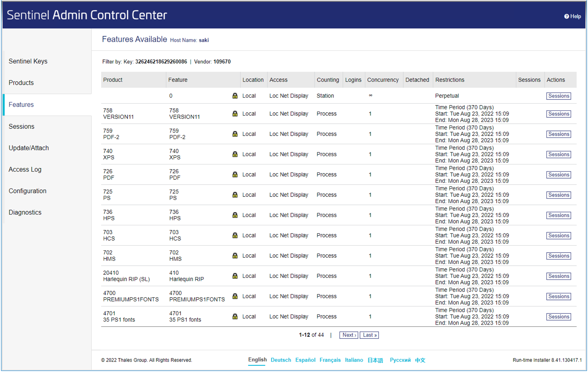
Task: Open the Diagnostics sidebar page
Action: (25, 212)
